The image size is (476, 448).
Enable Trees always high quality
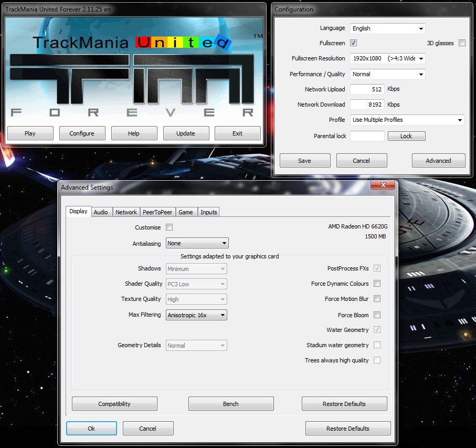click(x=377, y=360)
